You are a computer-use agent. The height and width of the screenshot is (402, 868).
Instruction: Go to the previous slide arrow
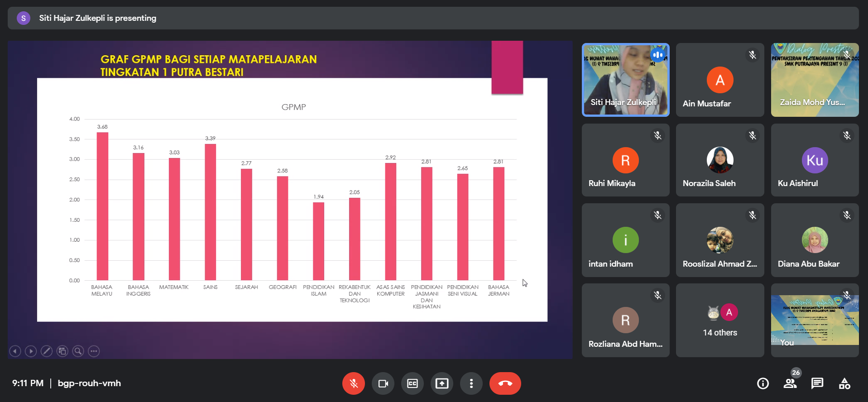coord(15,351)
